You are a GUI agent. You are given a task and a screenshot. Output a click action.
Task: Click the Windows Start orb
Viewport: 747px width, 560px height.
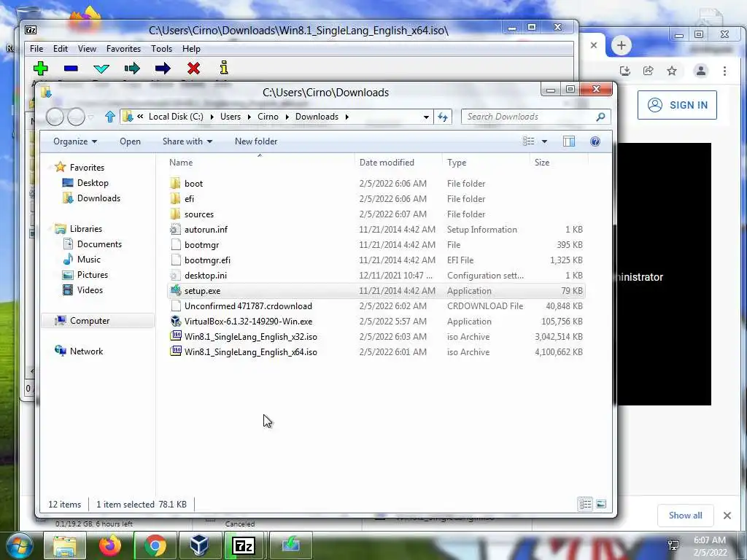pos(20,546)
